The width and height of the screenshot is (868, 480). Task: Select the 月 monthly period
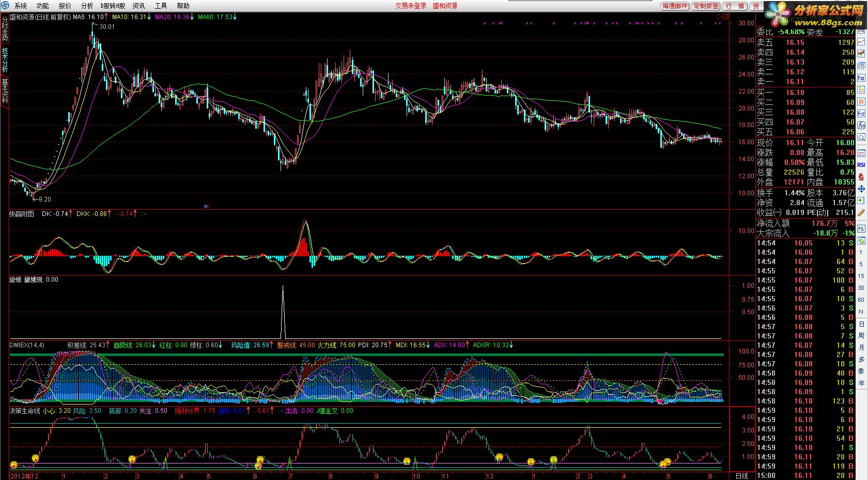[861, 348]
